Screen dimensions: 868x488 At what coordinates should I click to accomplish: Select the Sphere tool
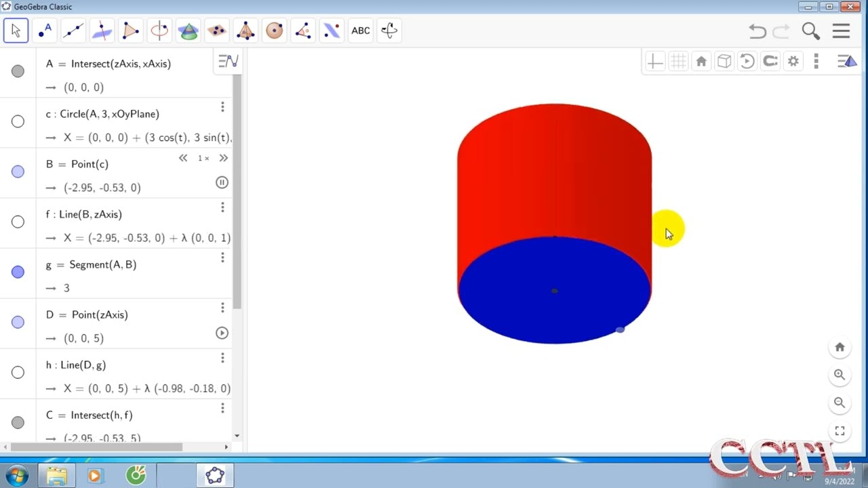pyautogui.click(x=275, y=30)
